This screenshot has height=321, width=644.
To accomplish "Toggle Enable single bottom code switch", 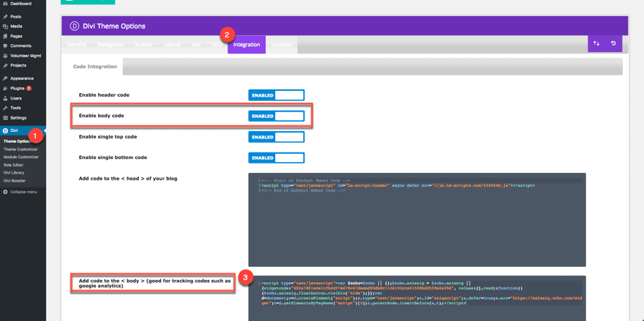I will click(276, 158).
